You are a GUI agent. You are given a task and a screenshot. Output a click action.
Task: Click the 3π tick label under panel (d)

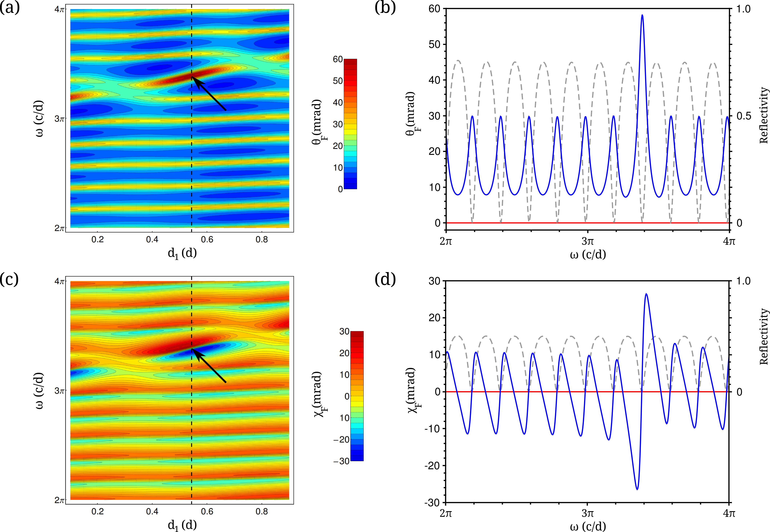coord(588,513)
